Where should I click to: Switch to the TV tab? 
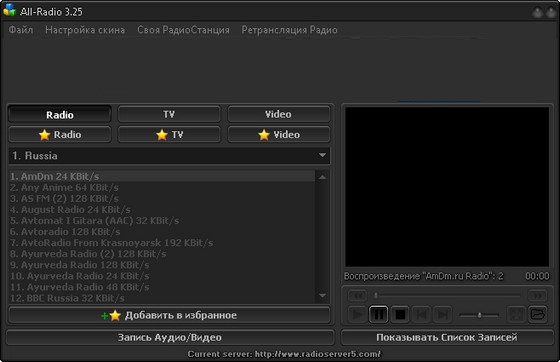(x=169, y=114)
